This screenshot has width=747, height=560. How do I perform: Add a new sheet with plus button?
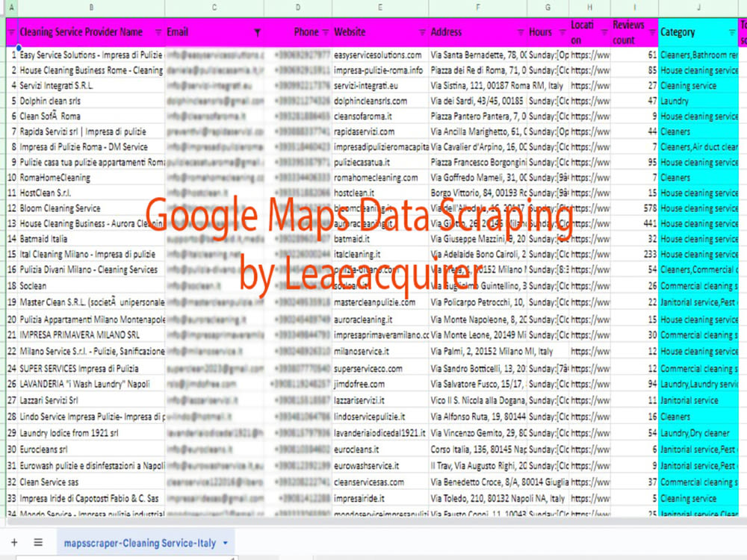coord(14,542)
